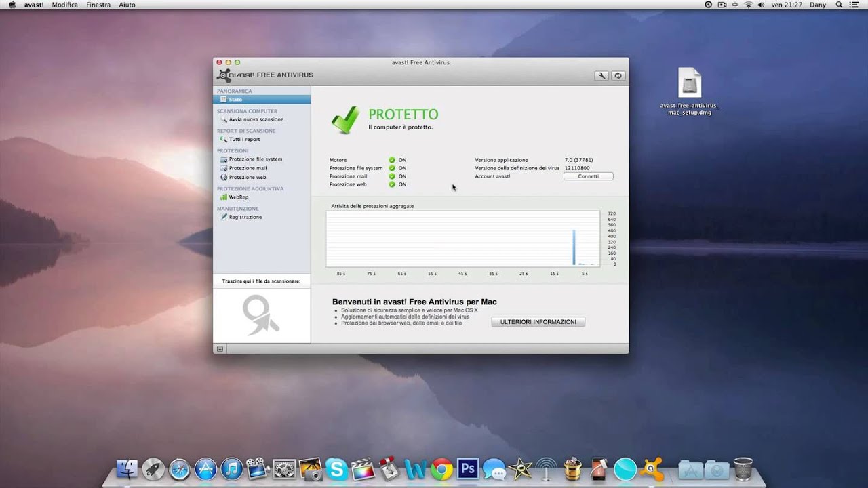Click the activity graph spike bar
868x488 pixels.
[x=574, y=247]
